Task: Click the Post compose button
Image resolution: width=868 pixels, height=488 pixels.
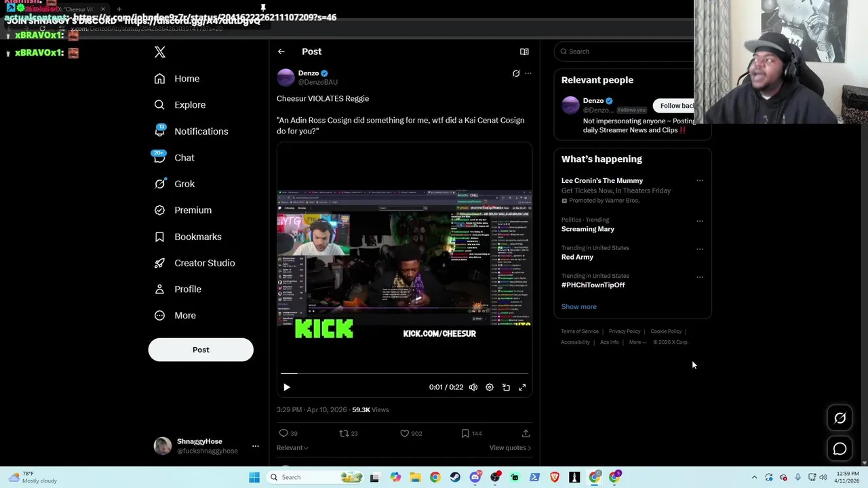Action: [201, 350]
